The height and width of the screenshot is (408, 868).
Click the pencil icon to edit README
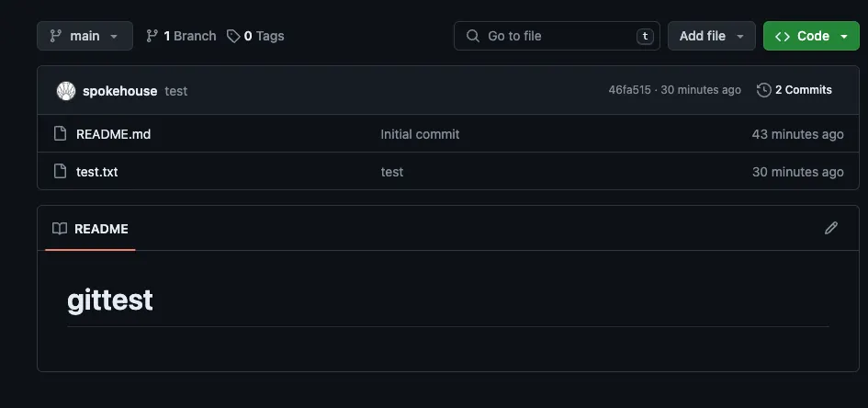831,228
